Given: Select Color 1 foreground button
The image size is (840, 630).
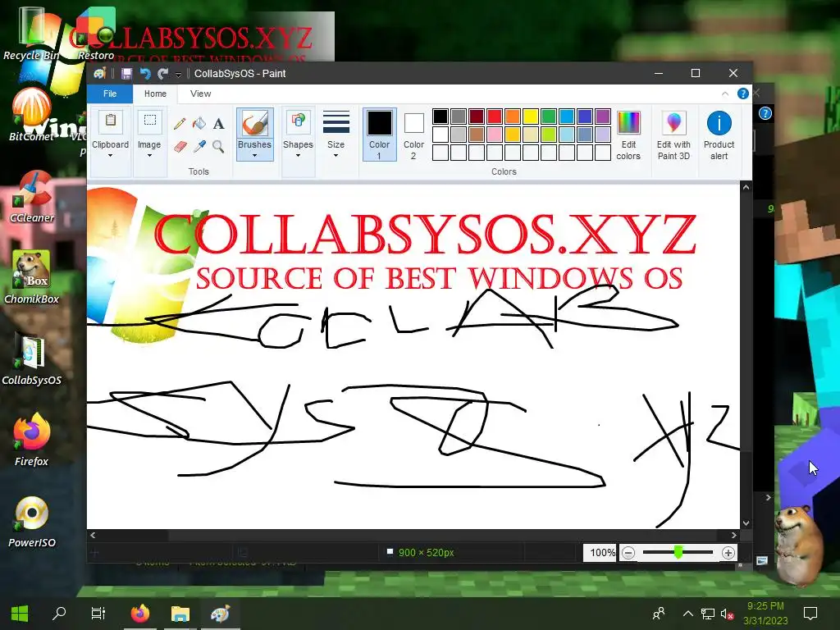Looking at the screenshot, I should (x=379, y=135).
